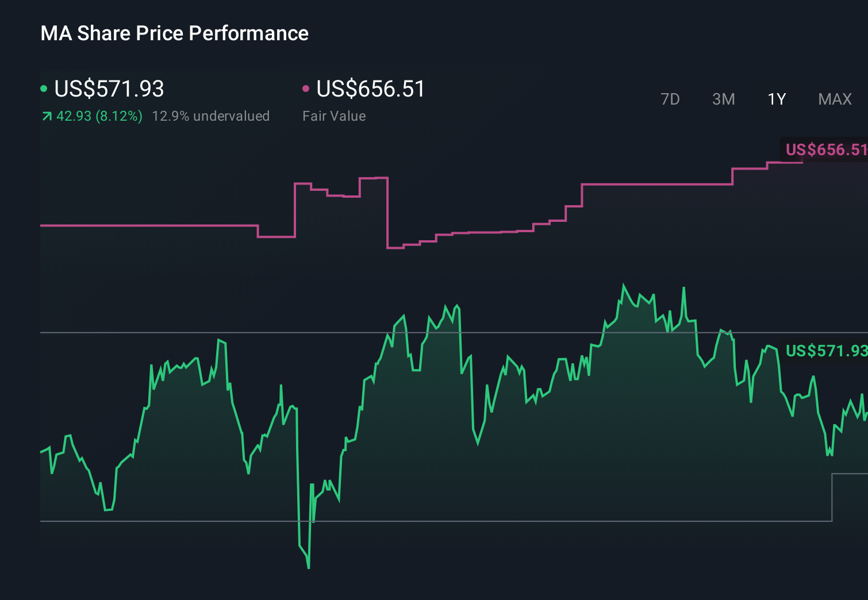Click the green share price legend dot

[x=44, y=88]
